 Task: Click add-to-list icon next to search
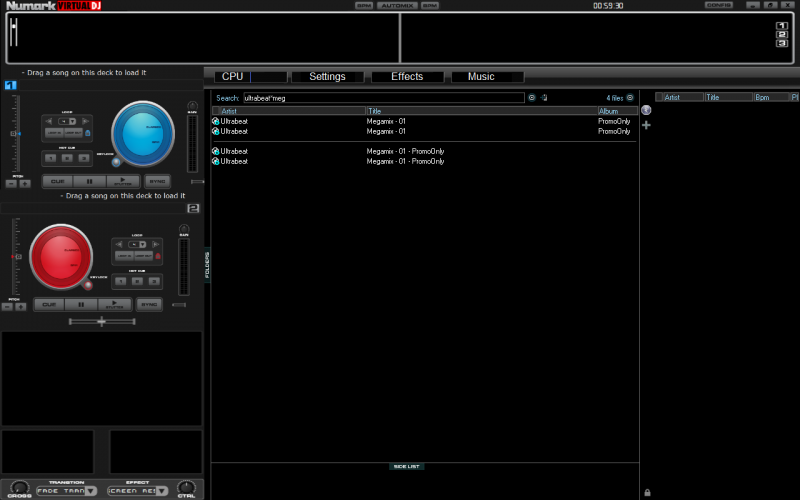point(544,97)
